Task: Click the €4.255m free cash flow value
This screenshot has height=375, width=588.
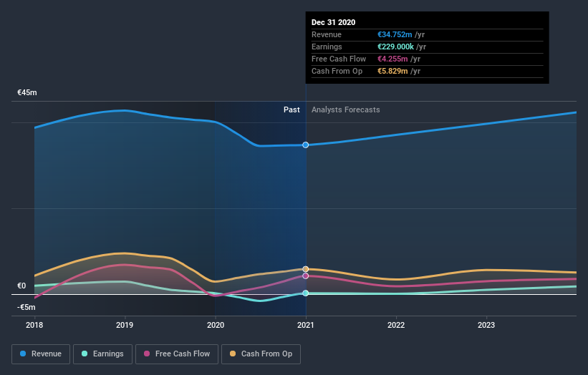Action: click(x=392, y=59)
